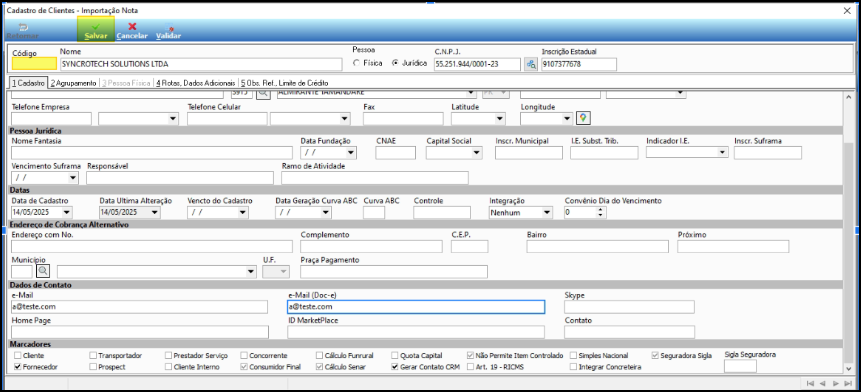
Task: Click the Nome Fantasia input field
Action: pos(152,153)
